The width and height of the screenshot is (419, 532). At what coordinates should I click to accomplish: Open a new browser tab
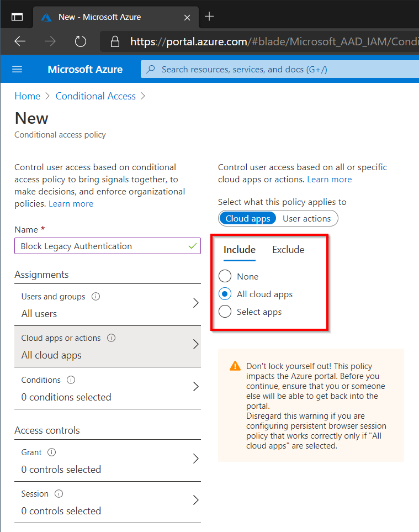pyautogui.click(x=209, y=16)
